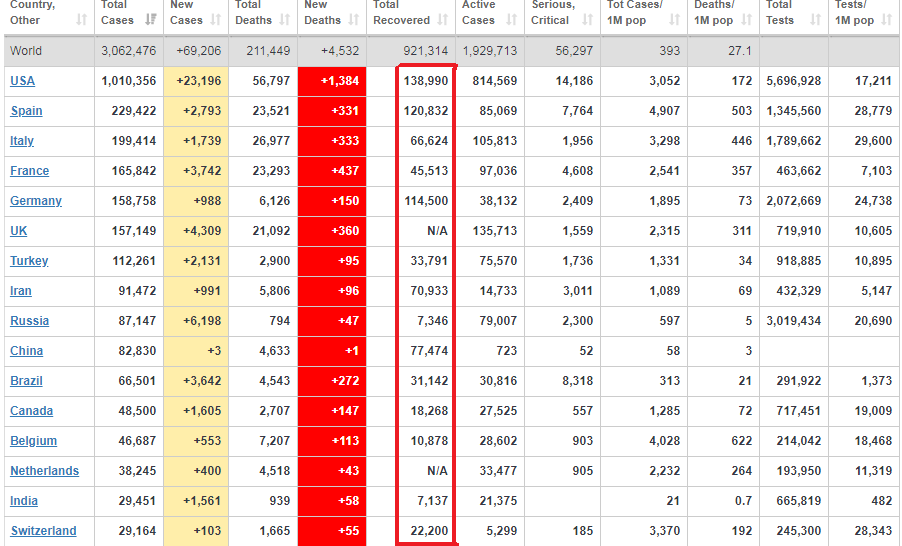
Task: Select USA new deaths +1,384
Action: (x=339, y=81)
